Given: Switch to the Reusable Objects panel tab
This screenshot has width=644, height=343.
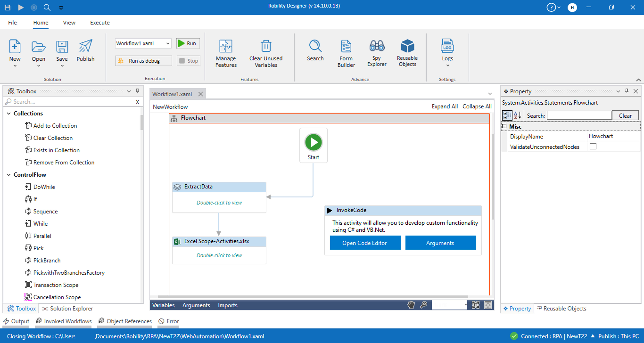Looking at the screenshot, I should point(561,308).
